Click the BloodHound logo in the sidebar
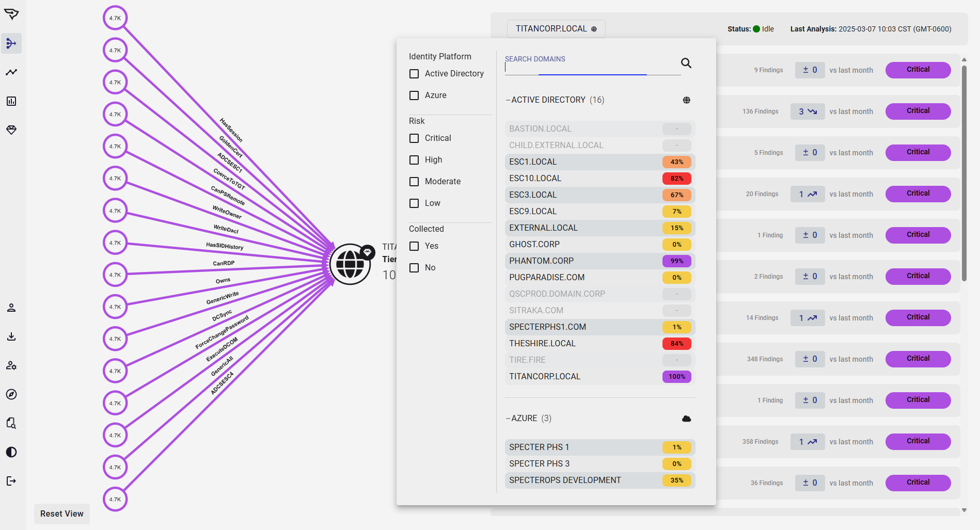Viewport: 980px width, 530px height. click(x=11, y=14)
